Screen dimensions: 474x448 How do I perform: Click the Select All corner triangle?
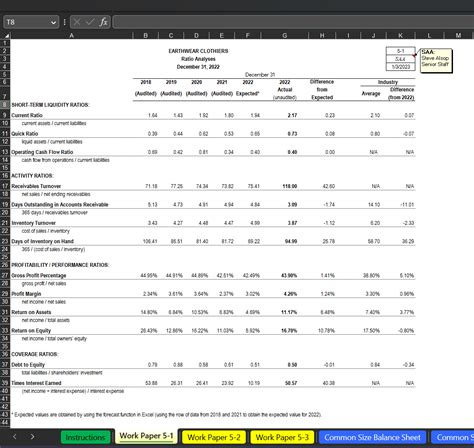(x=6, y=35)
